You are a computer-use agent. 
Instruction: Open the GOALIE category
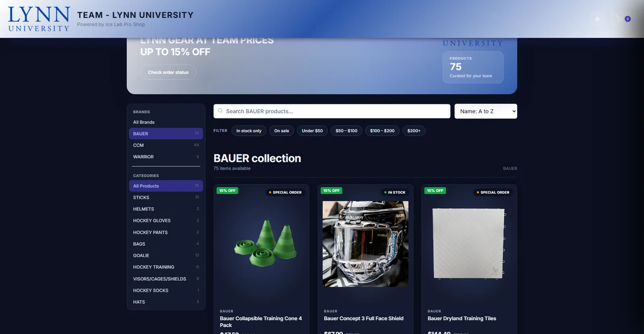[166, 255]
